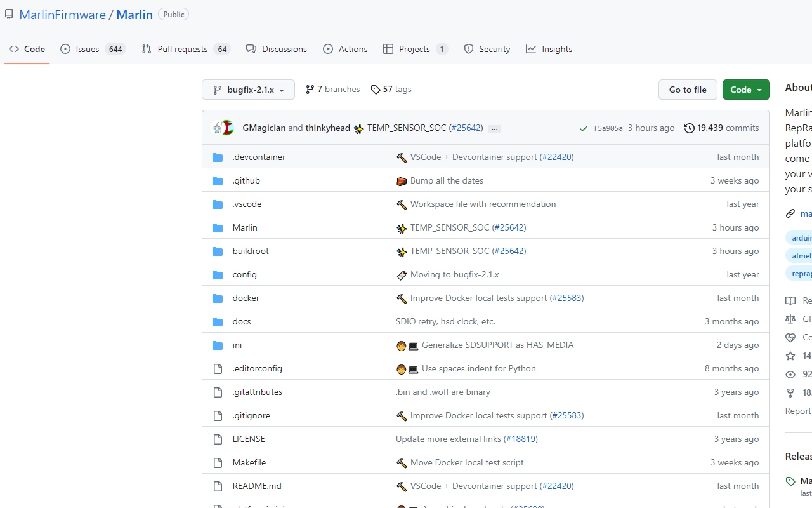Open the Code tab
The image size is (812, 508).
click(x=27, y=49)
